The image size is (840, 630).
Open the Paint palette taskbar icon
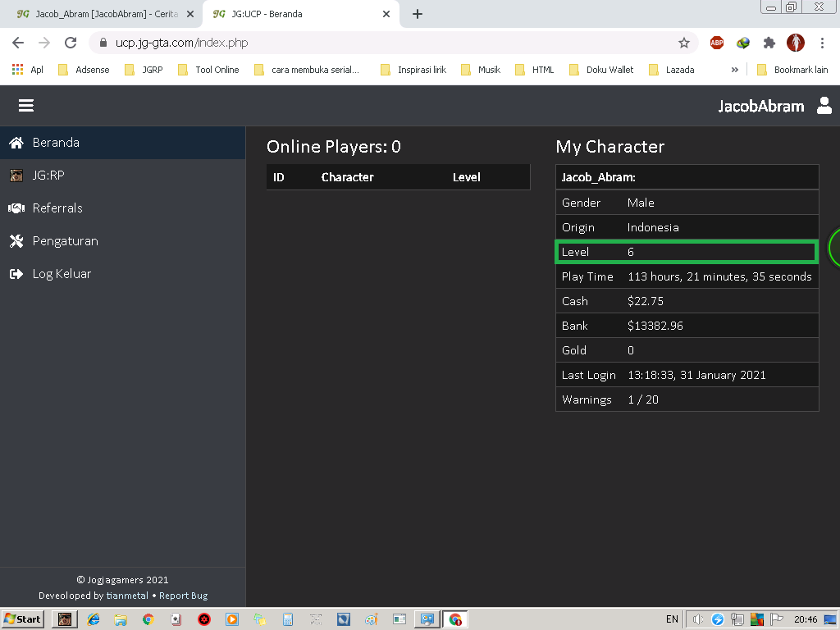coord(372,619)
